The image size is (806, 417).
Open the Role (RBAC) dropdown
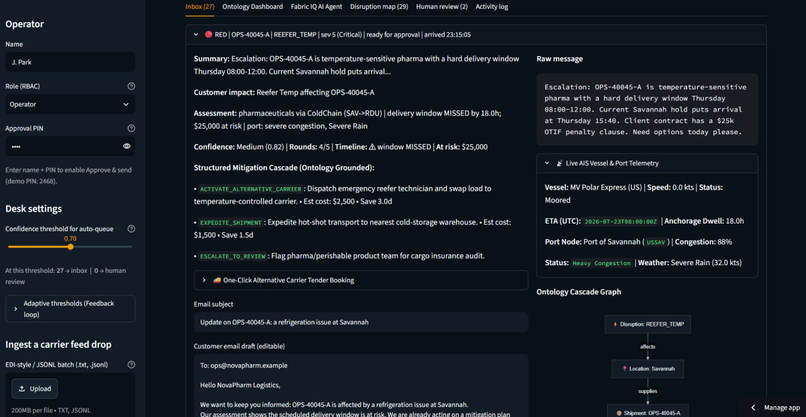pyautogui.click(x=70, y=104)
